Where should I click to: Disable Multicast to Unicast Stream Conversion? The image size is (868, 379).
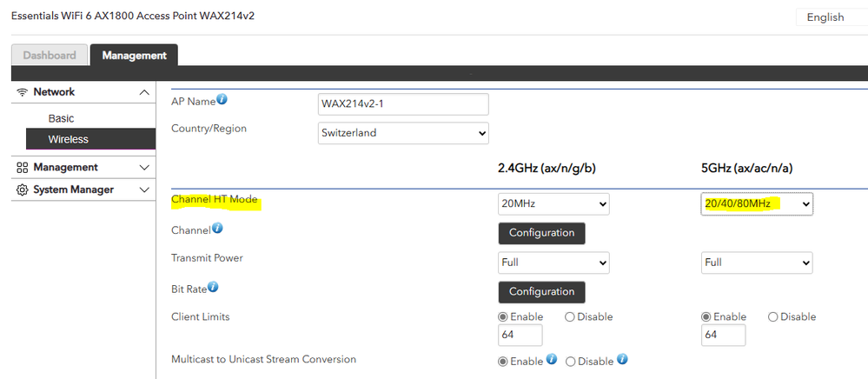[x=570, y=362]
